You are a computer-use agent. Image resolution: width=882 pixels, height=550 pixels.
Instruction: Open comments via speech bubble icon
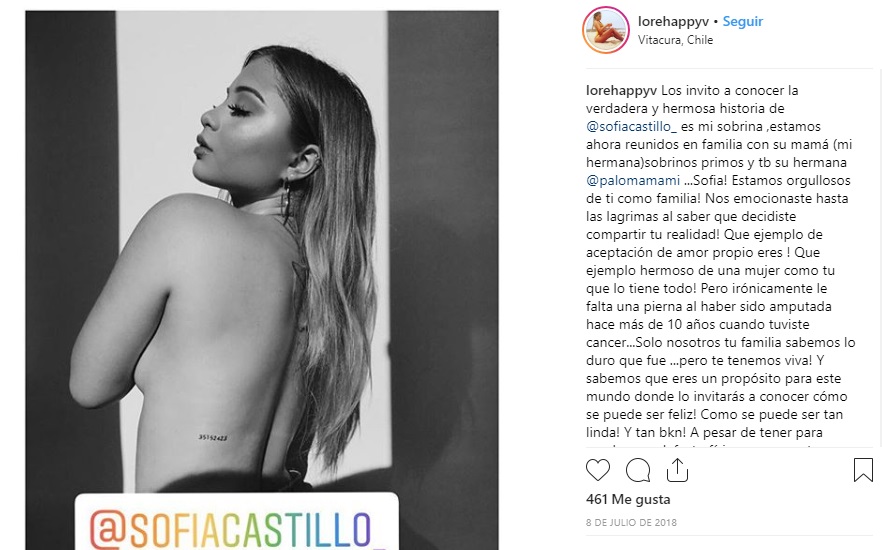tap(638, 471)
